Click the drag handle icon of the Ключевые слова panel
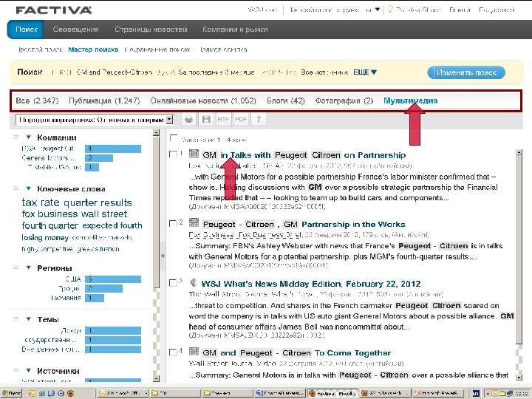Screen dimensions: 532x399 click(x=16, y=188)
